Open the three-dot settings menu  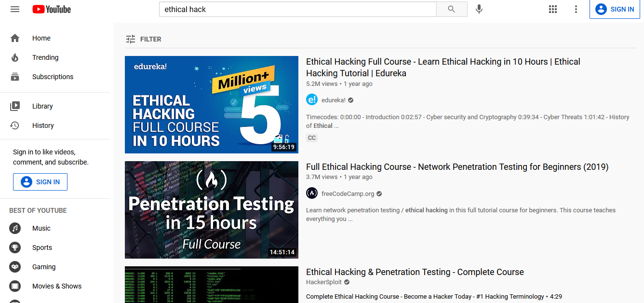point(576,9)
